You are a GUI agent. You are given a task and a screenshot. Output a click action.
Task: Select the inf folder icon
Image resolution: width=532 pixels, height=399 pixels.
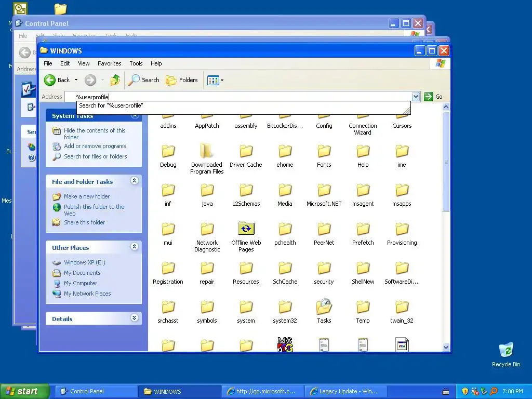click(x=168, y=190)
